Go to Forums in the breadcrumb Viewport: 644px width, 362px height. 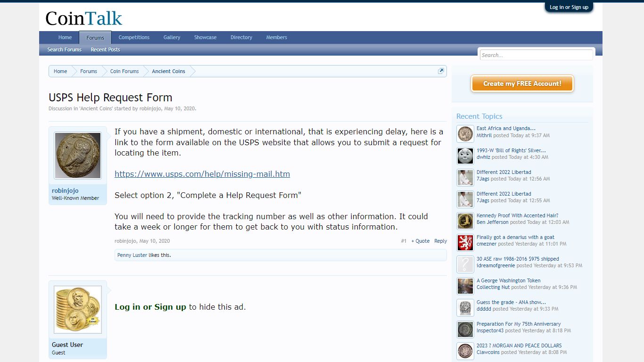[x=89, y=71]
